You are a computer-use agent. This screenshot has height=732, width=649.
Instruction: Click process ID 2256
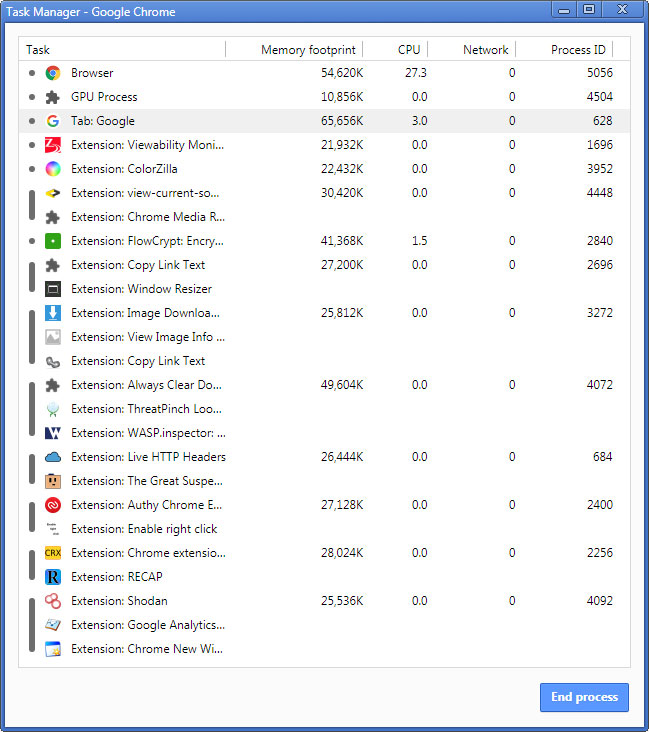point(600,553)
